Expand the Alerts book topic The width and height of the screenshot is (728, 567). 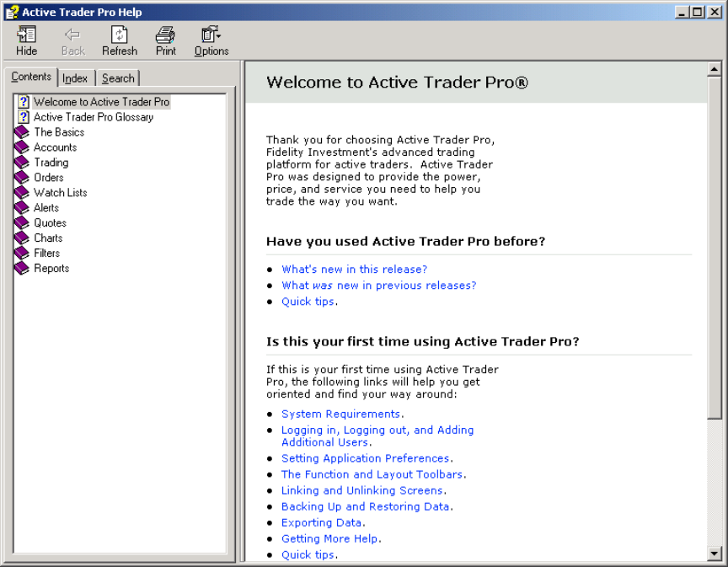click(x=46, y=207)
